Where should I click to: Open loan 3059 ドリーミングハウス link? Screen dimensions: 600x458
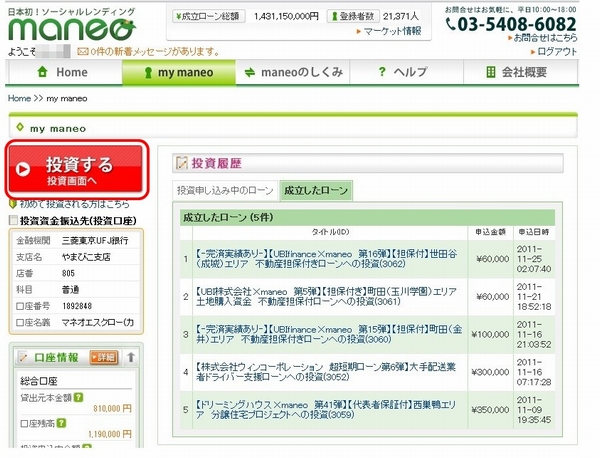pyautogui.click(x=326, y=409)
